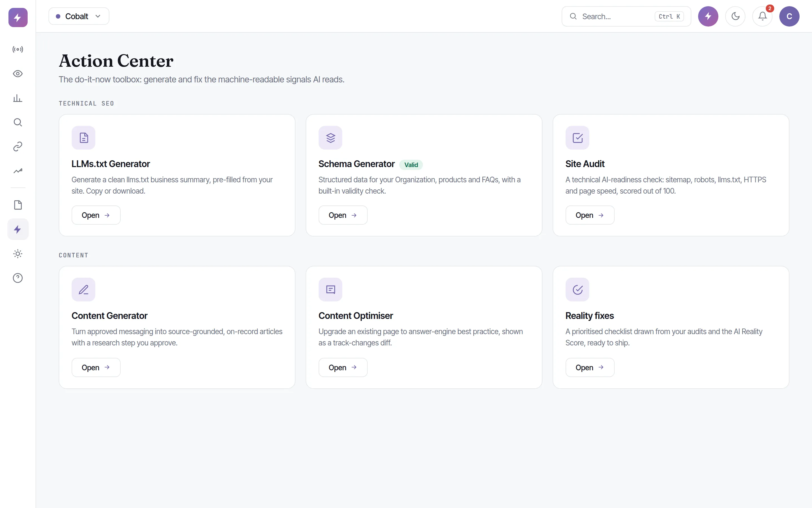This screenshot has height=508, width=812.
Task: Click the Site Audit checkbox icon
Action: point(577,138)
